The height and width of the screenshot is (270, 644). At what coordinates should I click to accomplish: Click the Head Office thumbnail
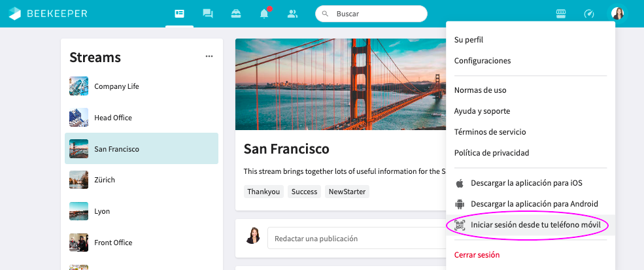click(x=78, y=118)
